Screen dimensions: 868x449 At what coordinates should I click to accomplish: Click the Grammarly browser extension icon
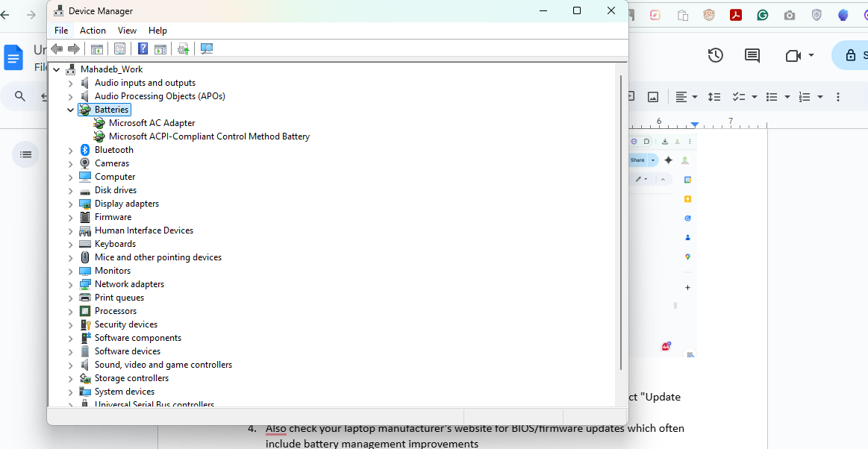click(x=762, y=14)
